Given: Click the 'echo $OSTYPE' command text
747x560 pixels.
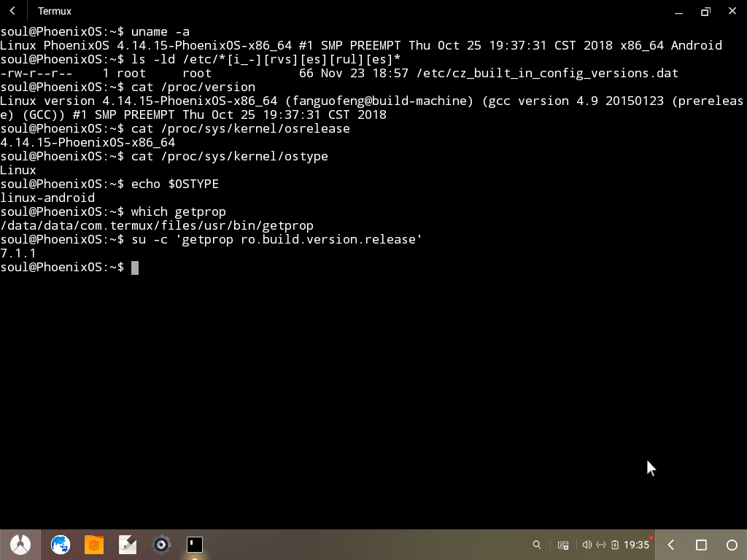Looking at the screenshot, I should (175, 184).
